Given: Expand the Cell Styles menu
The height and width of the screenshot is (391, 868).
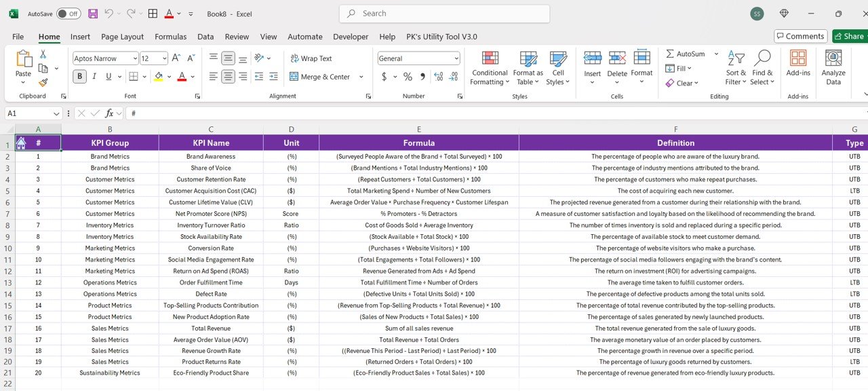Looking at the screenshot, I should click(558, 68).
